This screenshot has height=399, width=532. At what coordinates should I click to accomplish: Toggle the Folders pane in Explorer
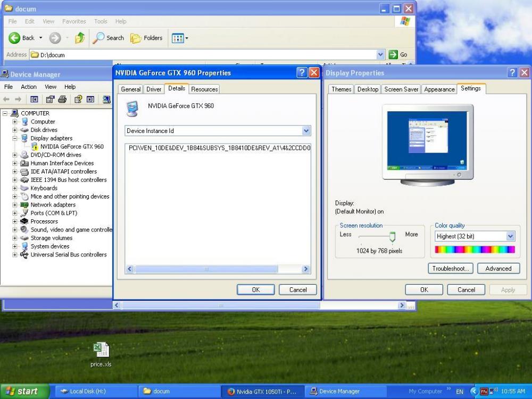tap(147, 38)
